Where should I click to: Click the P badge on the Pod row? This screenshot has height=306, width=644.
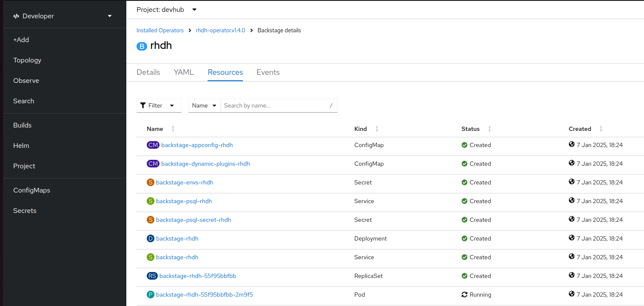pyautogui.click(x=150, y=295)
